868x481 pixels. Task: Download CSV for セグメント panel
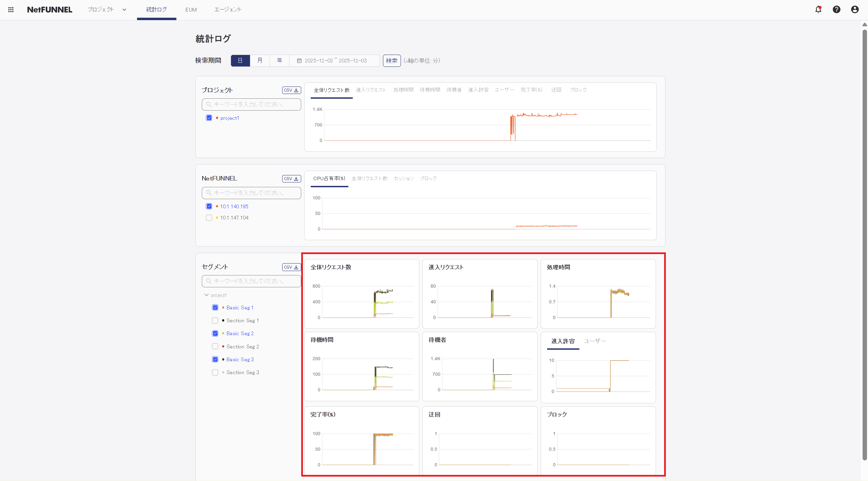[291, 267]
